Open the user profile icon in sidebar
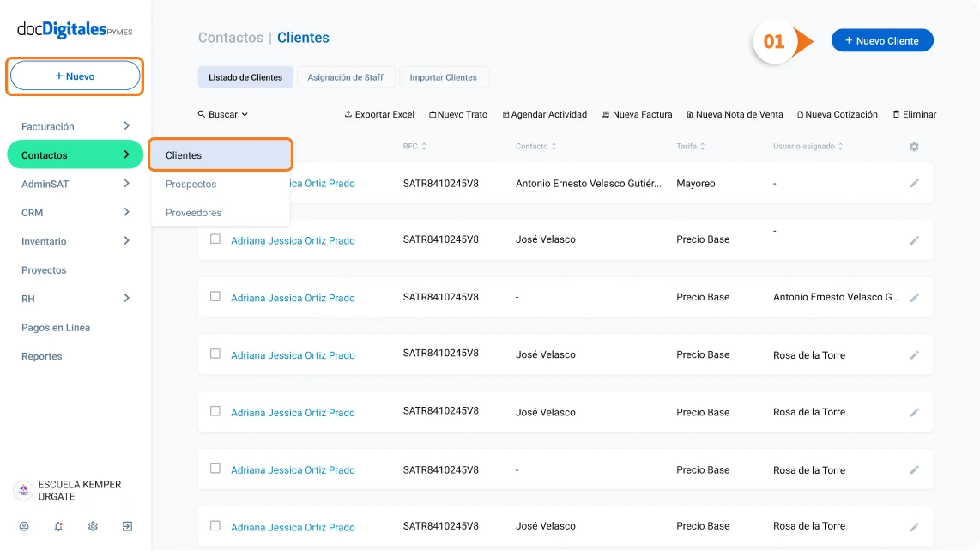980x551 pixels. (24, 526)
